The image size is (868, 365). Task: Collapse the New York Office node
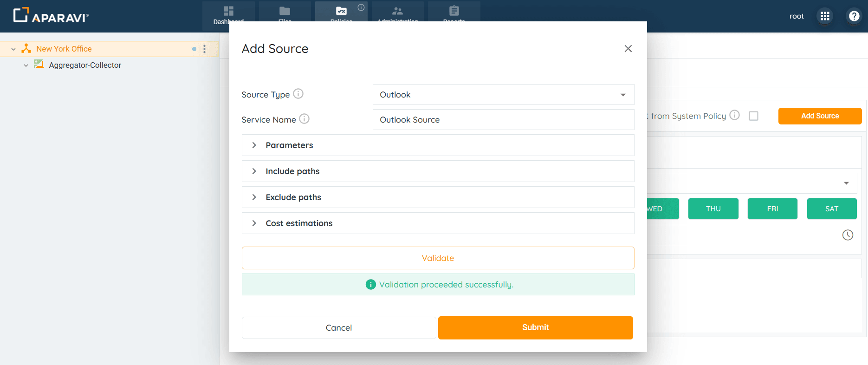click(x=13, y=49)
